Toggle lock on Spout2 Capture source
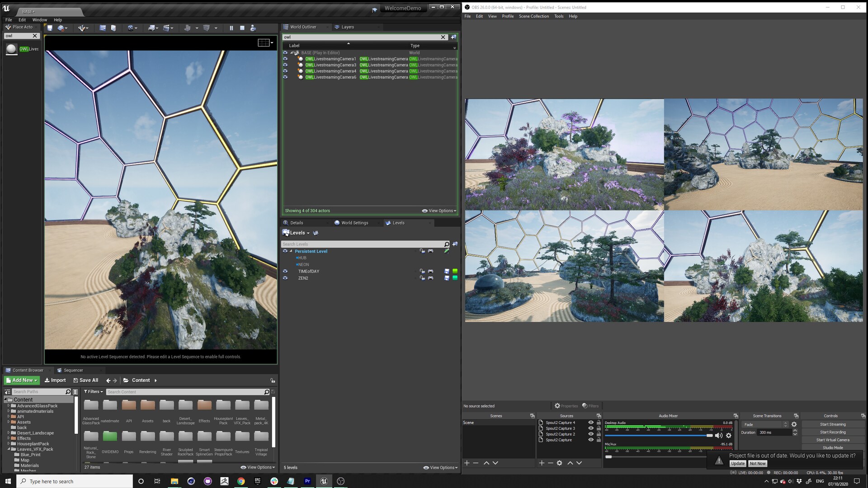 599,440
